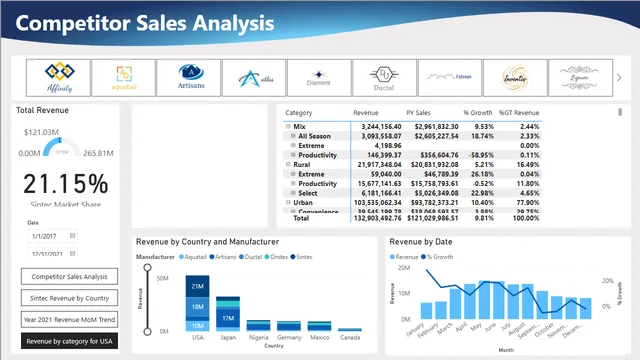This screenshot has width=640, height=360.
Task: Select the Japan bar 17M segment
Action: [x=228, y=318]
